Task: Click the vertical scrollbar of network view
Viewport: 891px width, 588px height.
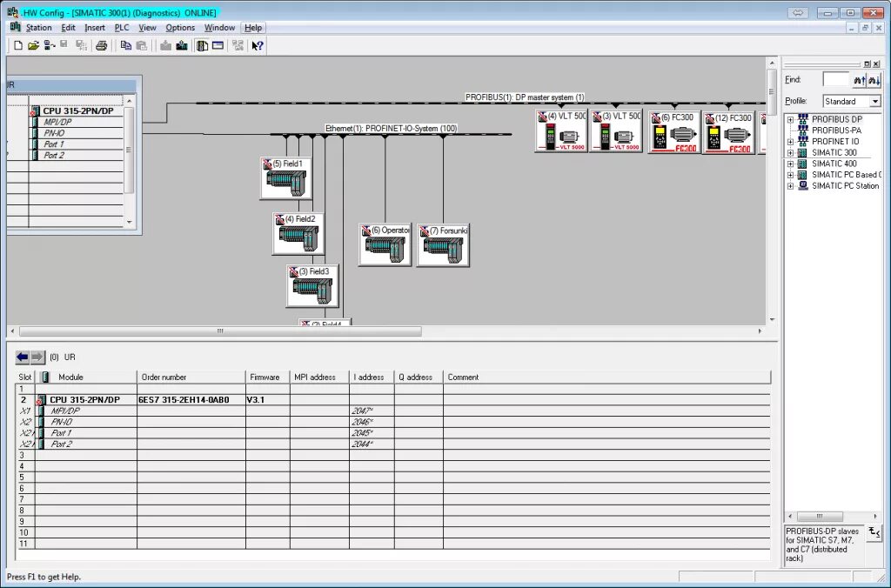Action: click(771, 91)
